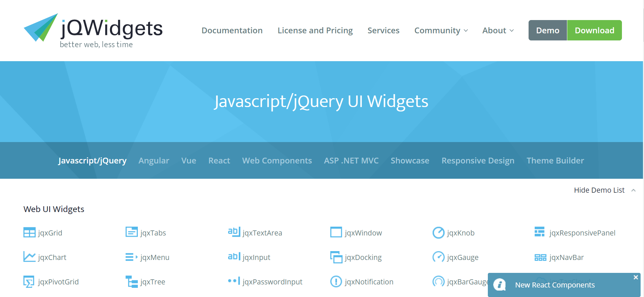
Task: Open the jqxPasswordInput demo link
Action: (272, 282)
